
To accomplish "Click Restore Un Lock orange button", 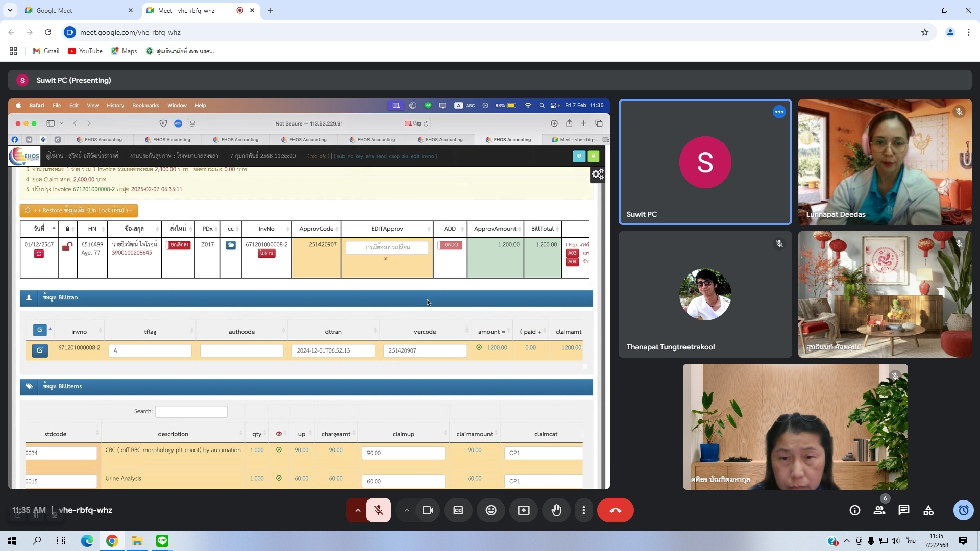I will (x=79, y=210).
